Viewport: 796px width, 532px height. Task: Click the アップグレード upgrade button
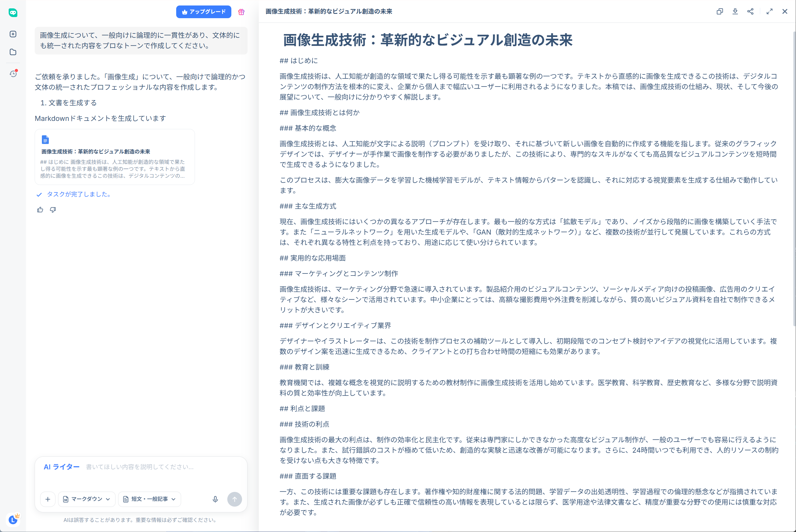coord(203,12)
